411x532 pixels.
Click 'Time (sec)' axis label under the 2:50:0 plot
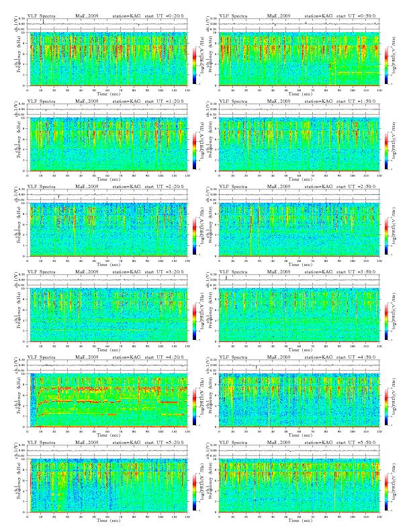300,264
